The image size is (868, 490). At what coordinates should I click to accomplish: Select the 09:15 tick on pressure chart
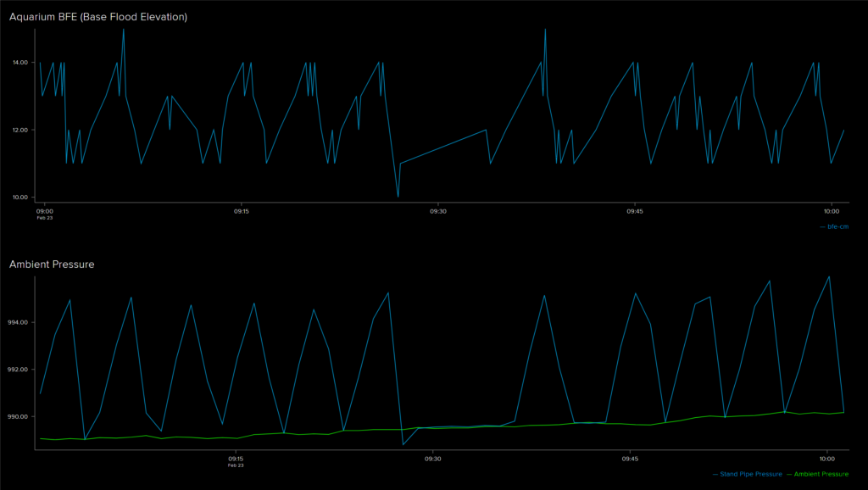(236, 459)
